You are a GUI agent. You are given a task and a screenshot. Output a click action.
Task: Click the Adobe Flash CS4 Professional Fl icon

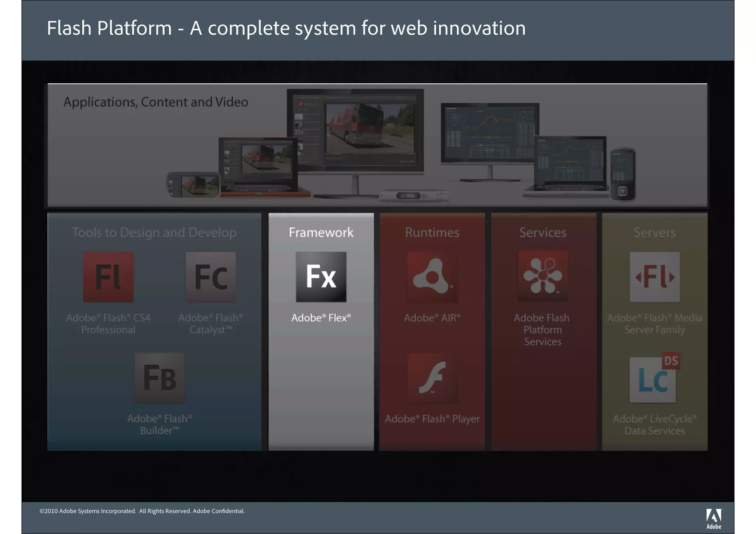pyautogui.click(x=108, y=277)
